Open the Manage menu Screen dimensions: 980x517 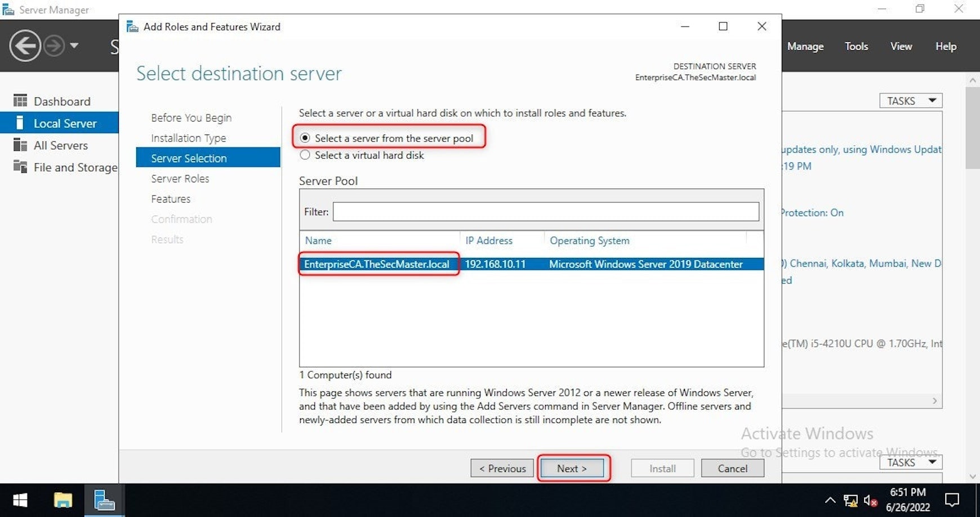pos(805,46)
